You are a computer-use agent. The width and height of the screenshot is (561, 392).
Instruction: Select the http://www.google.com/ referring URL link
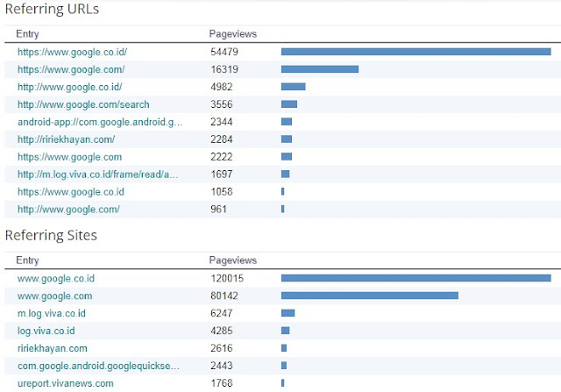click(68, 210)
